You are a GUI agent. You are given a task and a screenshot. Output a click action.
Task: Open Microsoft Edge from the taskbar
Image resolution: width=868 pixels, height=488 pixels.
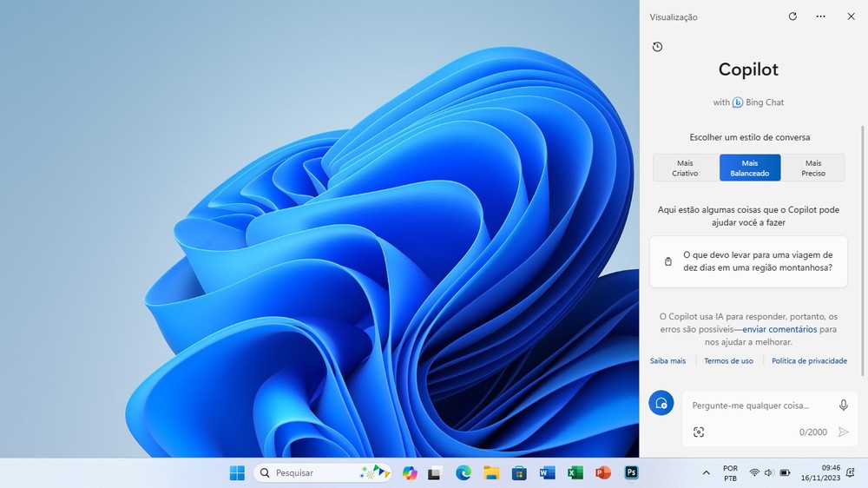click(464, 472)
